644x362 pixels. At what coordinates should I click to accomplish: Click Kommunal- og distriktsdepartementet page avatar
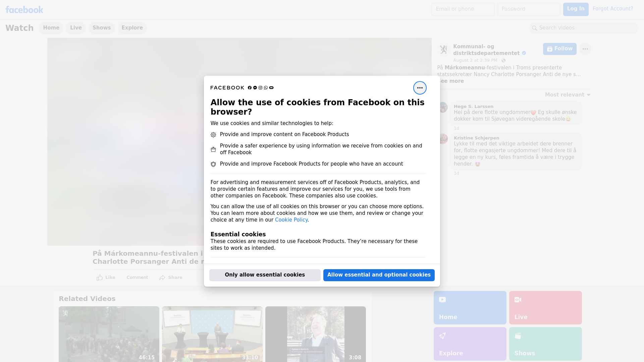point(443,50)
